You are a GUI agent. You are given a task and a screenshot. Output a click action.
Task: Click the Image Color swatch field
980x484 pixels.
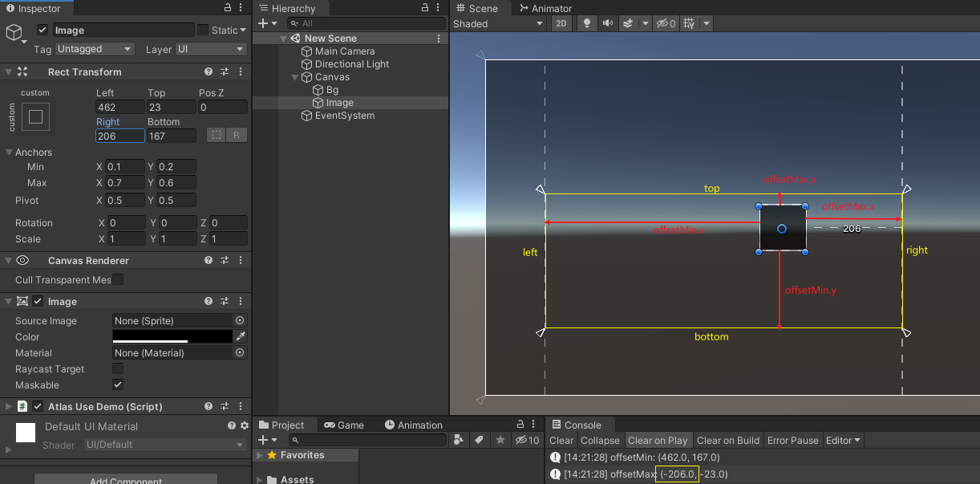(x=172, y=336)
